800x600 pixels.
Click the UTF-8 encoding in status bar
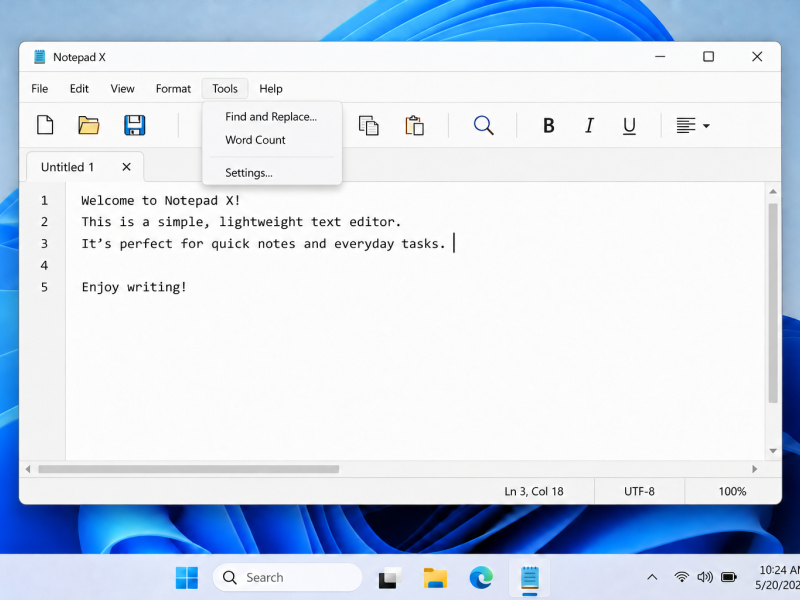tap(639, 491)
